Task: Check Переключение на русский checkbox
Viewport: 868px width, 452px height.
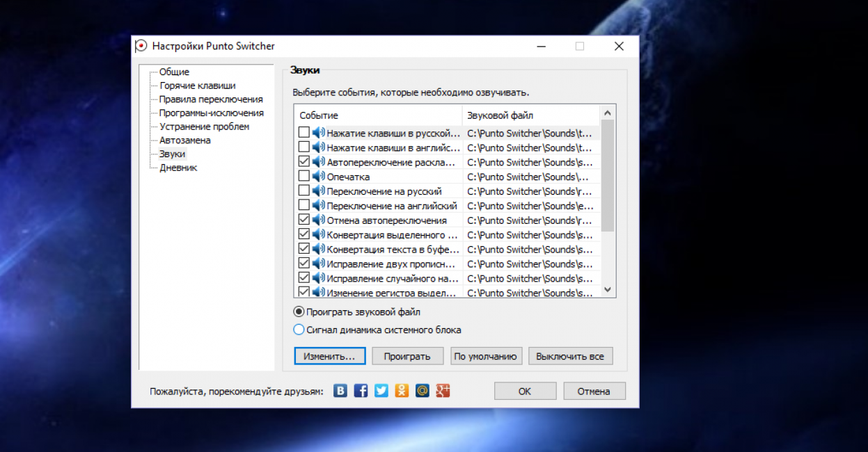Action: tap(304, 191)
